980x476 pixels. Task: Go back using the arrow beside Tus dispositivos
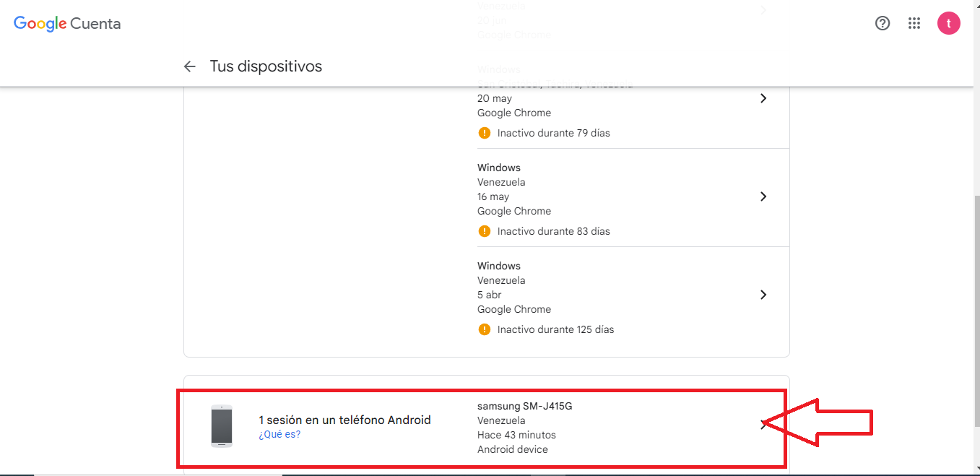(x=189, y=66)
